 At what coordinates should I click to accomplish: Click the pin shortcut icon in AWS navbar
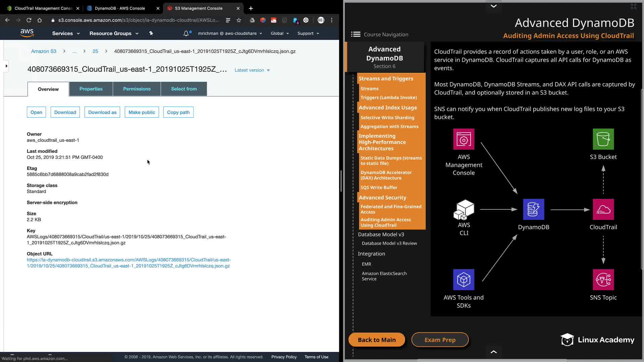click(x=151, y=33)
